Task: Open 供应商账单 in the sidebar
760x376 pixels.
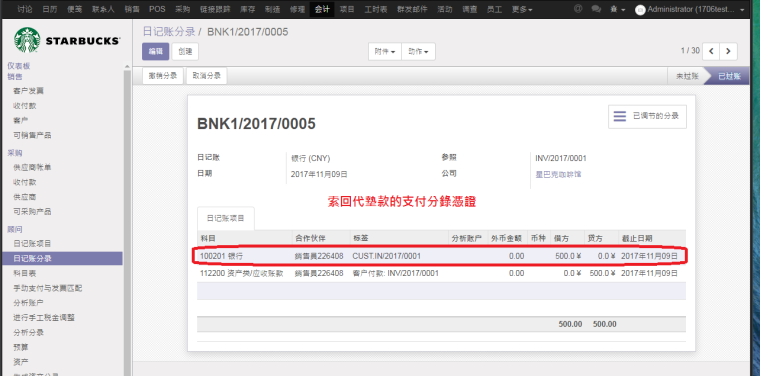Action: point(32,167)
